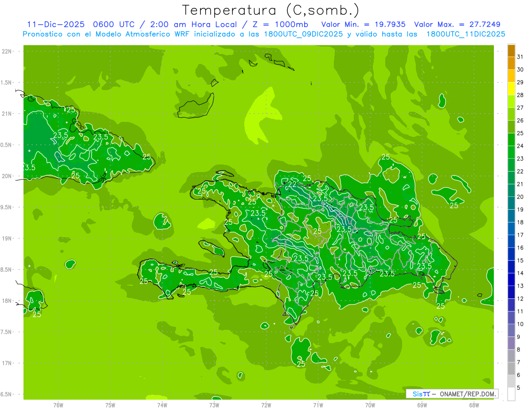
Task: Click the '74W' longitude label
Action: tap(162, 405)
